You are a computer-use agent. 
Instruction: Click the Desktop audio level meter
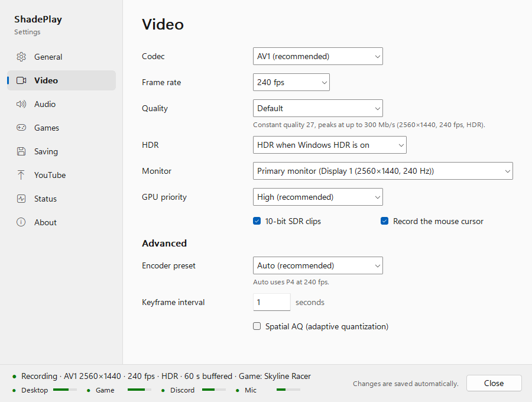point(65,390)
